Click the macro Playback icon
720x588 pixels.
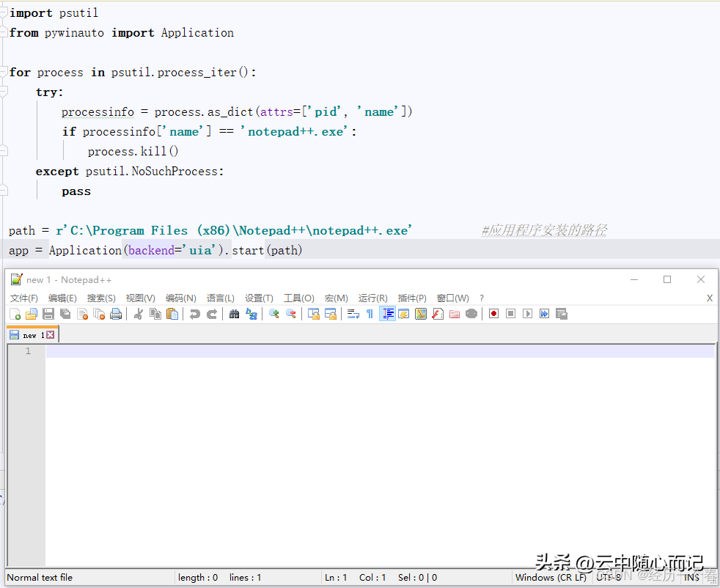(x=528, y=314)
